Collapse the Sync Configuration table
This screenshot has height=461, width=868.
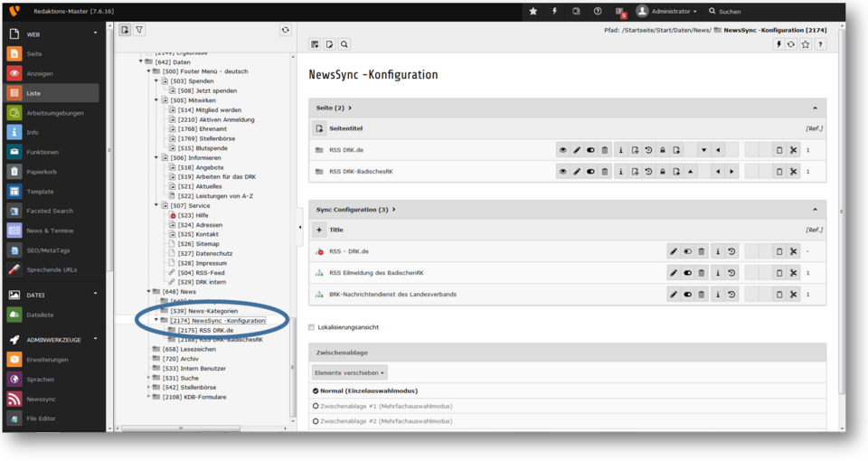pyautogui.click(x=815, y=210)
